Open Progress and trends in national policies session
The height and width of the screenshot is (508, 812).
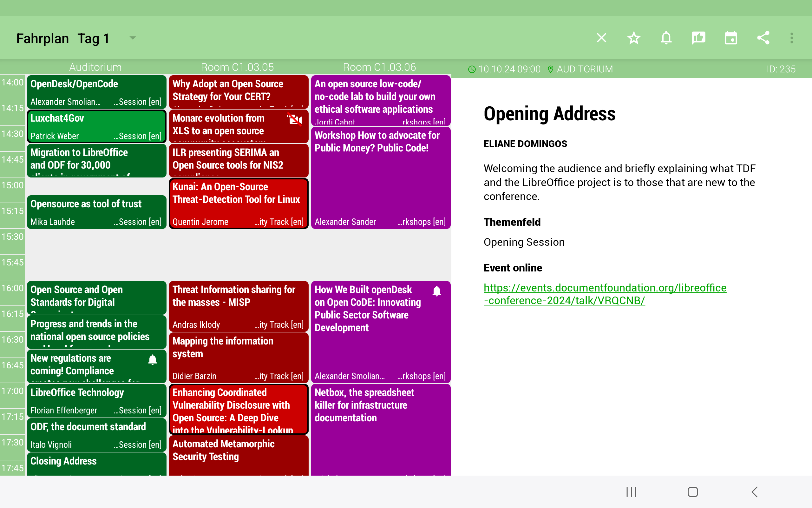coord(97,332)
